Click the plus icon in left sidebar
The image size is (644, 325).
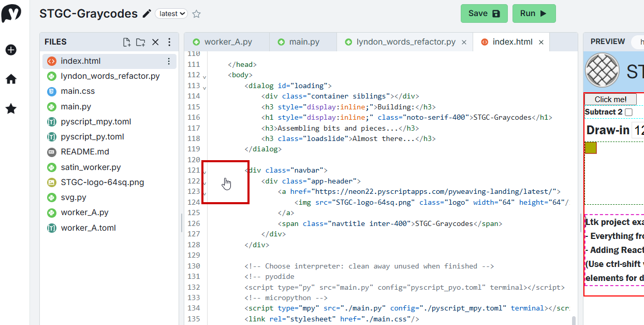[x=11, y=50]
